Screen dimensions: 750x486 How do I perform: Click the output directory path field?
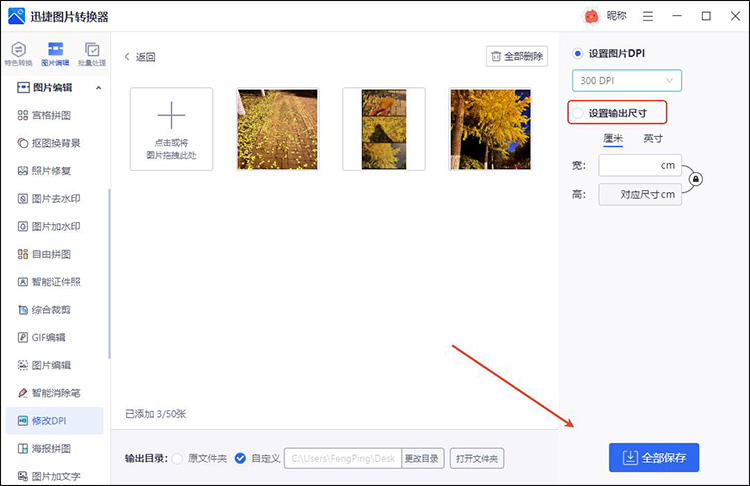click(343, 458)
